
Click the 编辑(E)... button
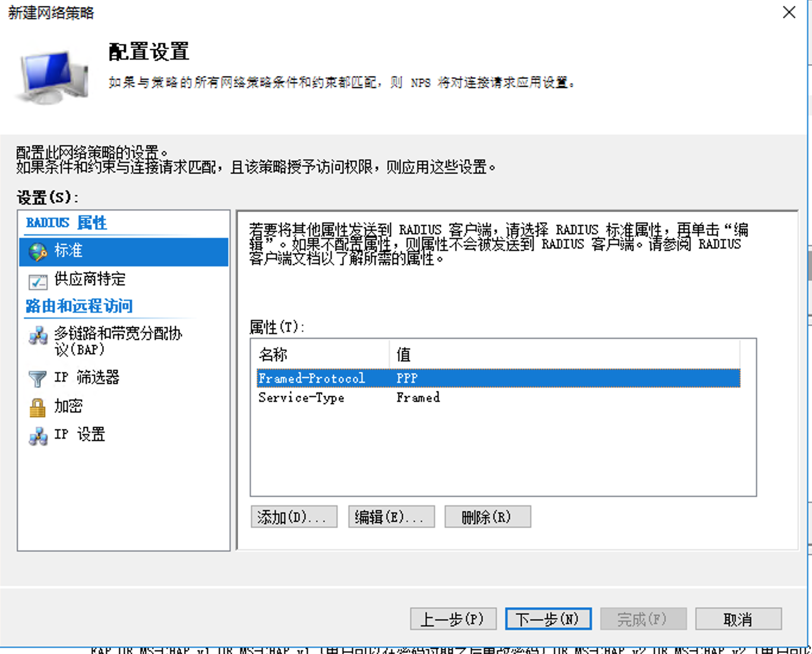tap(391, 517)
